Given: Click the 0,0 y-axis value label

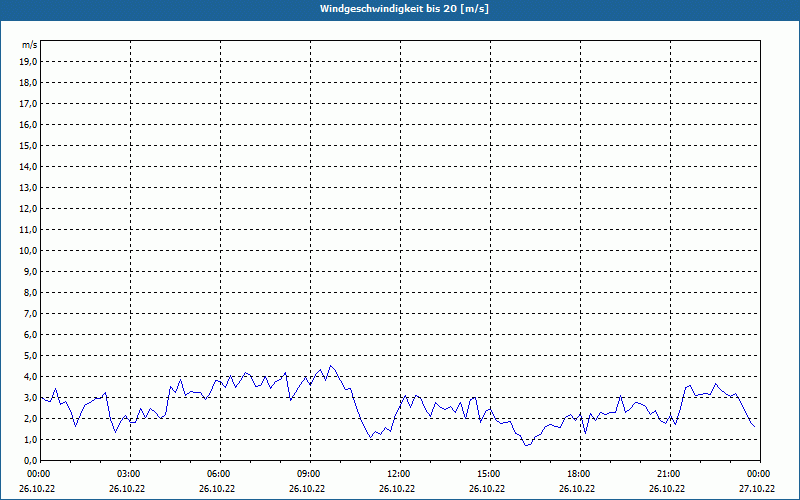Looking at the screenshot, I should pos(31,460).
